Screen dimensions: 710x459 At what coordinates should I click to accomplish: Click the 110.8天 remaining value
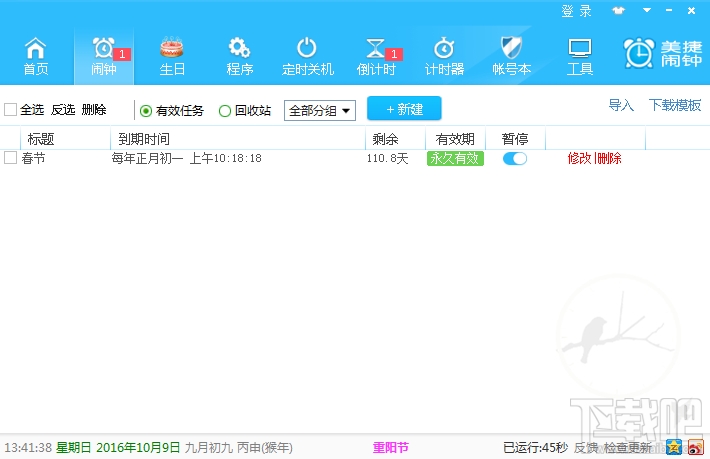point(388,158)
